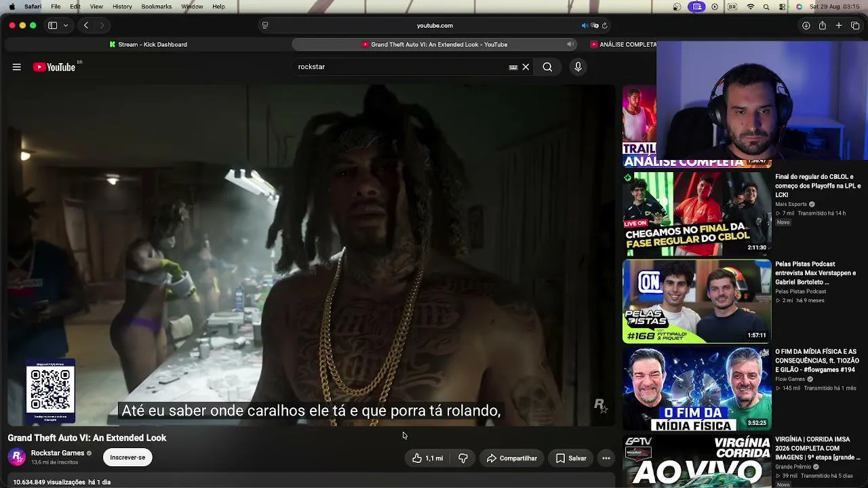The height and width of the screenshot is (488, 868).
Task: Open the Mais Esports channel
Action: tap(791, 204)
